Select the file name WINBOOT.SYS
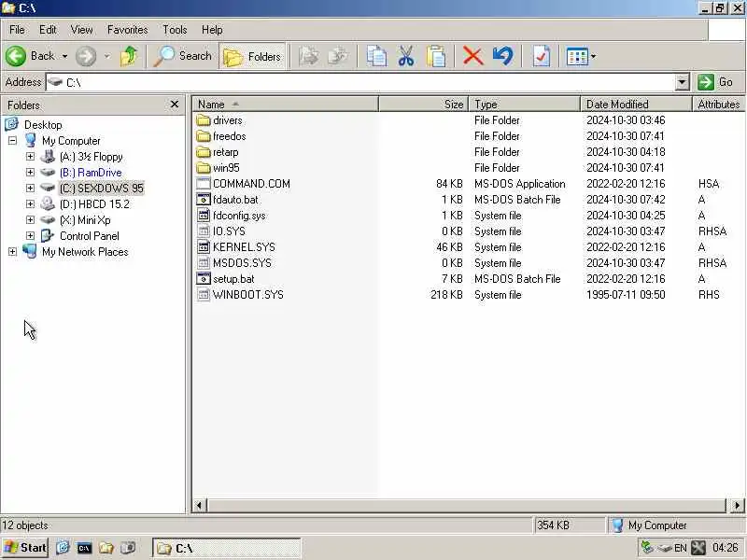Image resolution: width=747 pixels, height=560 pixels. click(x=248, y=295)
